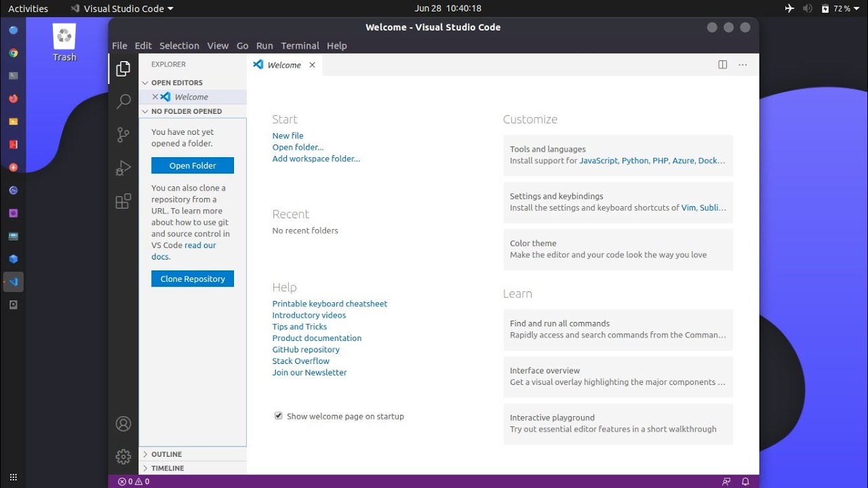Click the Accounts icon in the activity bar
868x488 pixels.
[x=123, y=424]
